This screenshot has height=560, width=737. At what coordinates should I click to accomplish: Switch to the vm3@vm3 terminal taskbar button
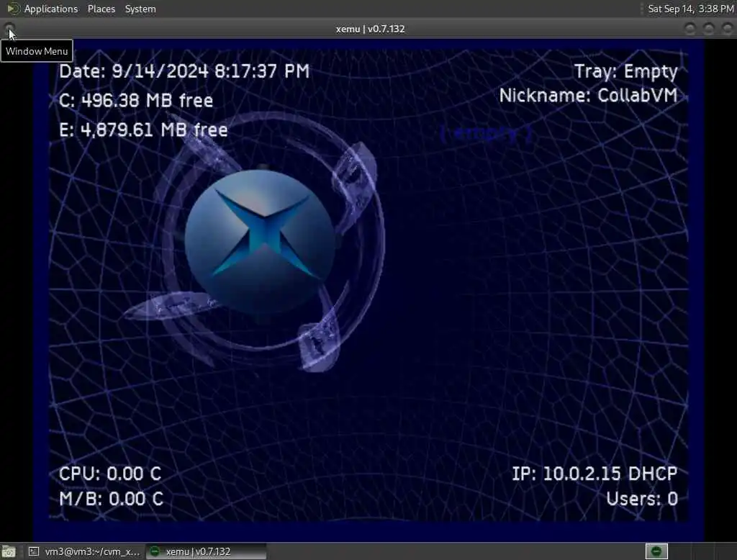click(84, 551)
